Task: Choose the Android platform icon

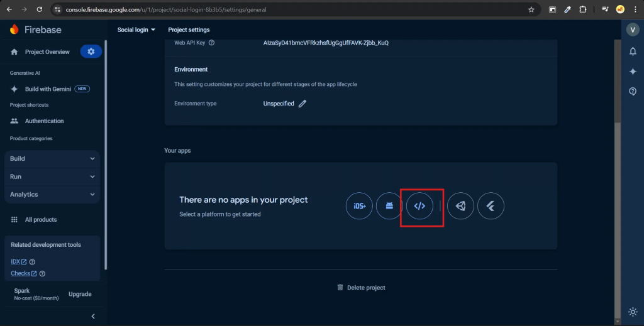Action: click(x=389, y=206)
